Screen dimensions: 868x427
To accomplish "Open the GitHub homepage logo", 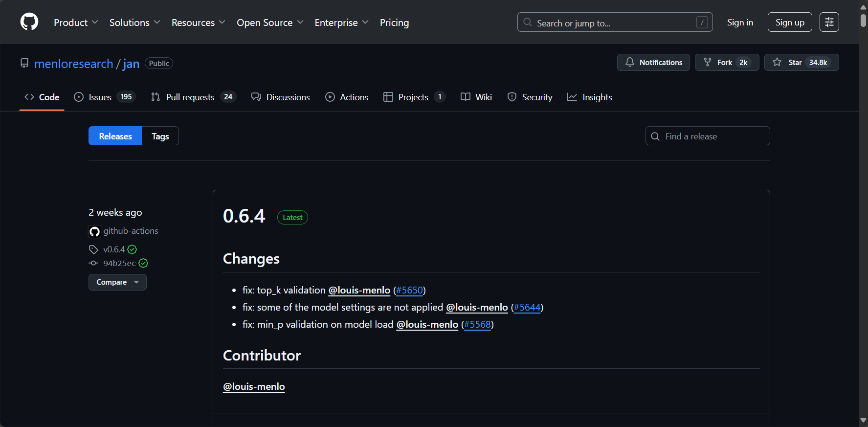I will (29, 22).
